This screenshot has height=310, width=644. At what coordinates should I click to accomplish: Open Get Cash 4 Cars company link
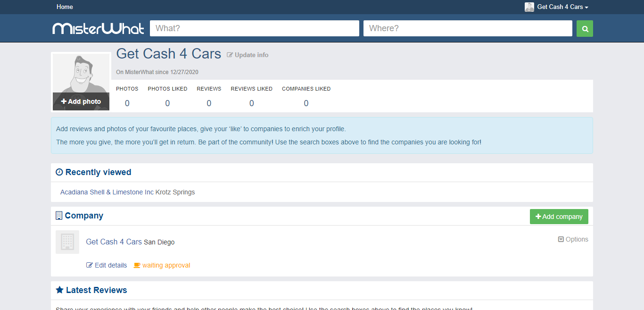tap(114, 242)
